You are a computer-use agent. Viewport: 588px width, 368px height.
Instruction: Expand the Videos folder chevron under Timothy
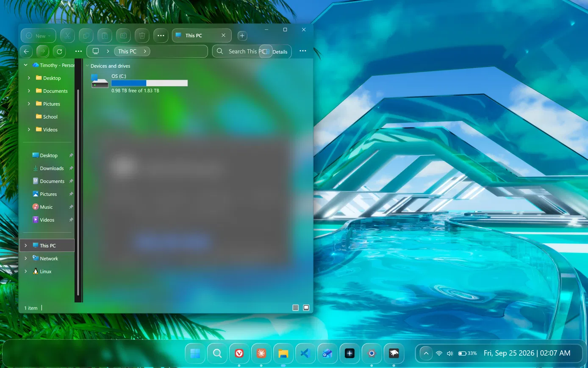point(29,129)
